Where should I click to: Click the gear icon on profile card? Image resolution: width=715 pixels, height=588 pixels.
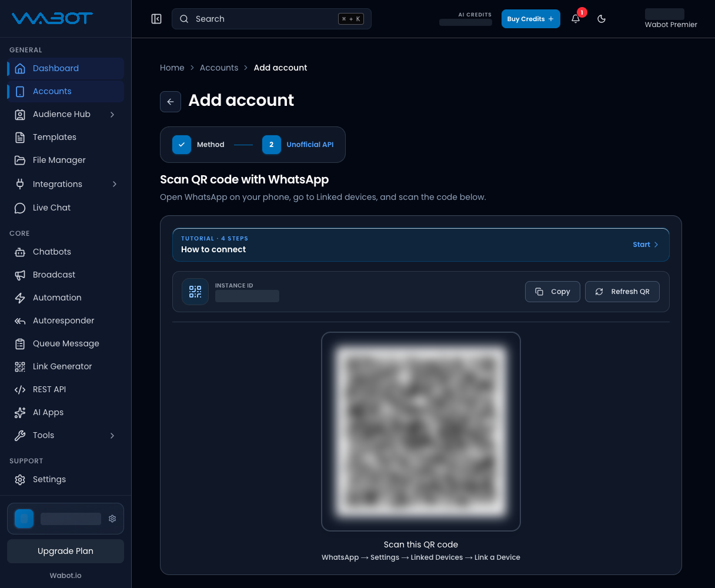coord(112,519)
